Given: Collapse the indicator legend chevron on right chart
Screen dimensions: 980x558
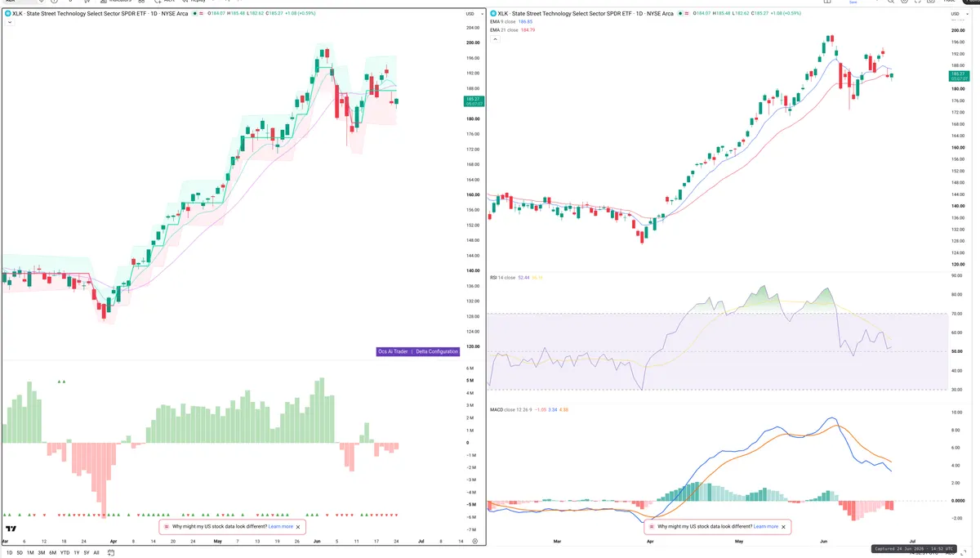Looking at the screenshot, I should pyautogui.click(x=495, y=39).
